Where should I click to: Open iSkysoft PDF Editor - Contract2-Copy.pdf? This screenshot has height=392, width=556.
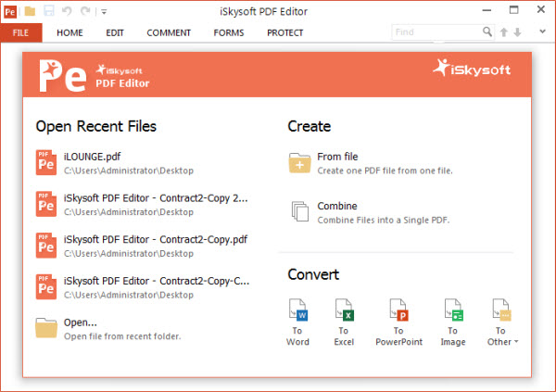(x=156, y=239)
